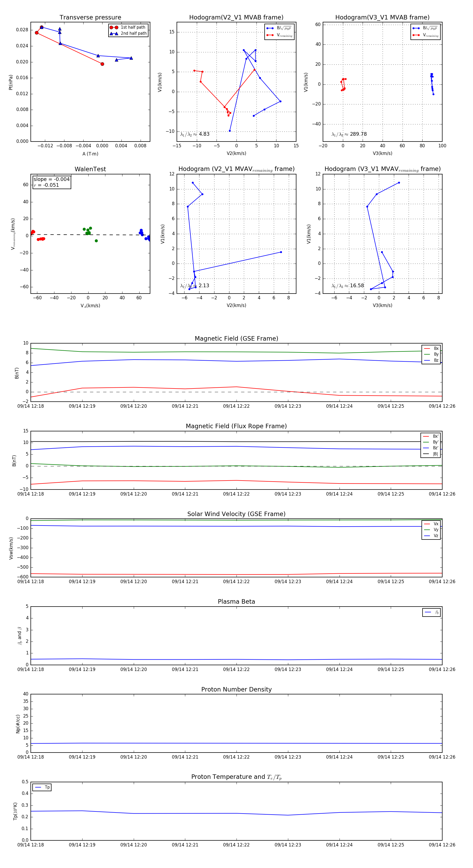This screenshot has width=473, height=868.
Task: Click the 'Np(#/cc)' axis label
Action: (18, 723)
